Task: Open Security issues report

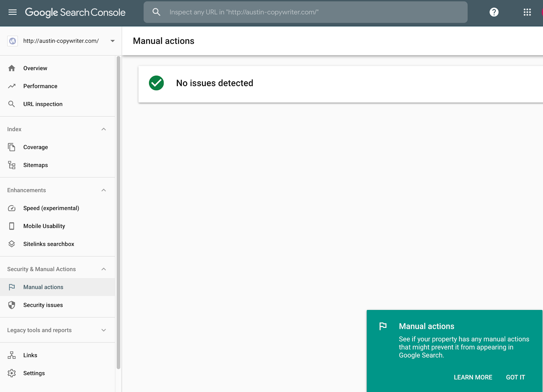Action: [58, 305]
